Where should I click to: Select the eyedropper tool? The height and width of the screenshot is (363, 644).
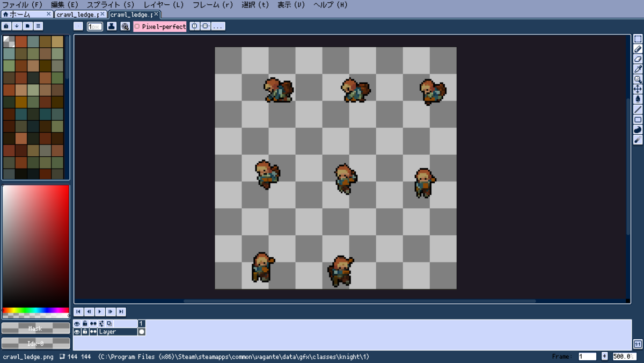pyautogui.click(x=638, y=69)
